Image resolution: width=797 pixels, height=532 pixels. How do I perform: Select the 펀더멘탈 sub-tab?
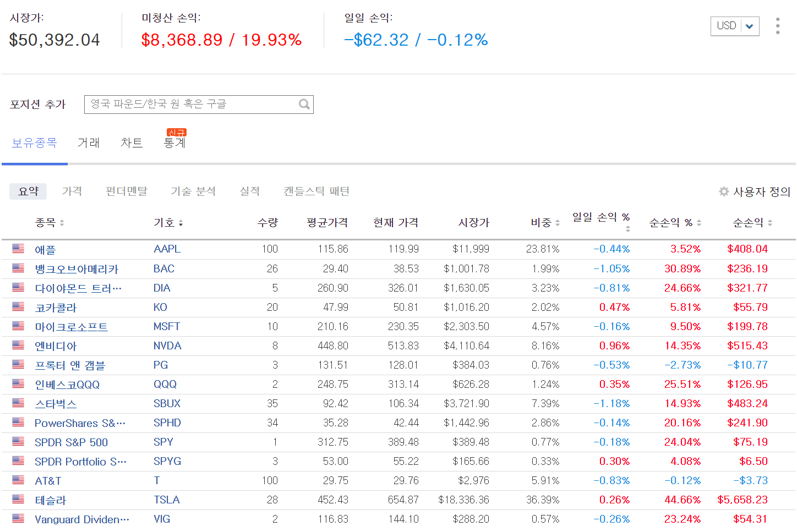[127, 191]
